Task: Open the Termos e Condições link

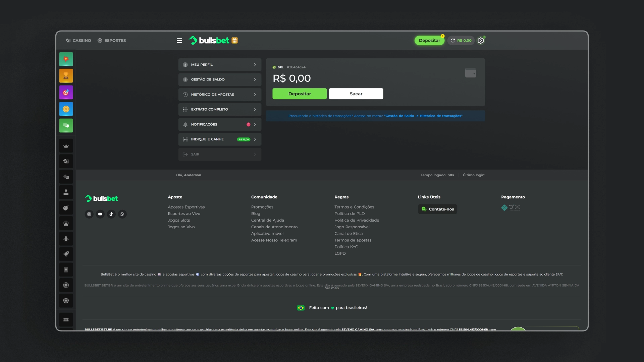Action: pos(354,207)
